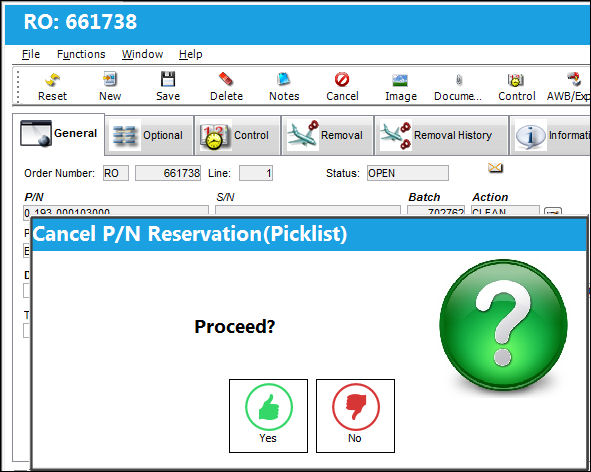Click the Line number field
Viewport: 591px width, 472px height.
tap(256, 173)
